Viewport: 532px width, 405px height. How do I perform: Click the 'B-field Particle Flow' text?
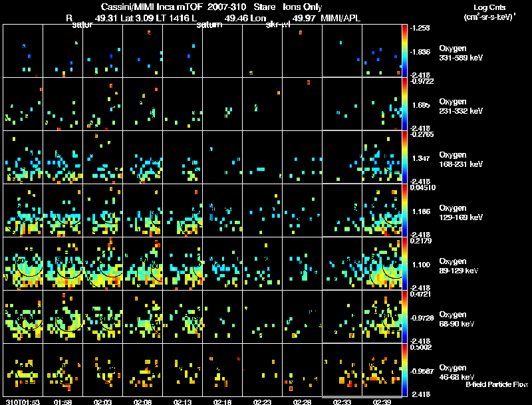click(x=497, y=384)
